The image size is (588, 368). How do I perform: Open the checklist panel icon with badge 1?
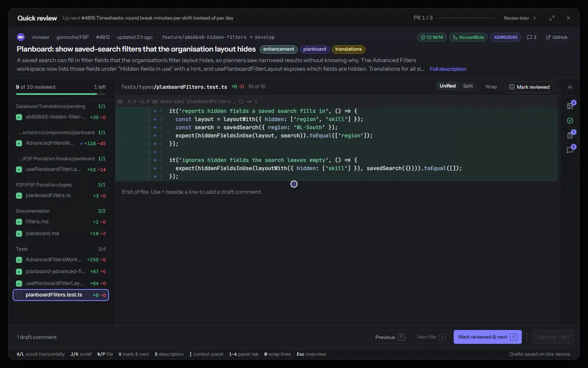coord(570,135)
